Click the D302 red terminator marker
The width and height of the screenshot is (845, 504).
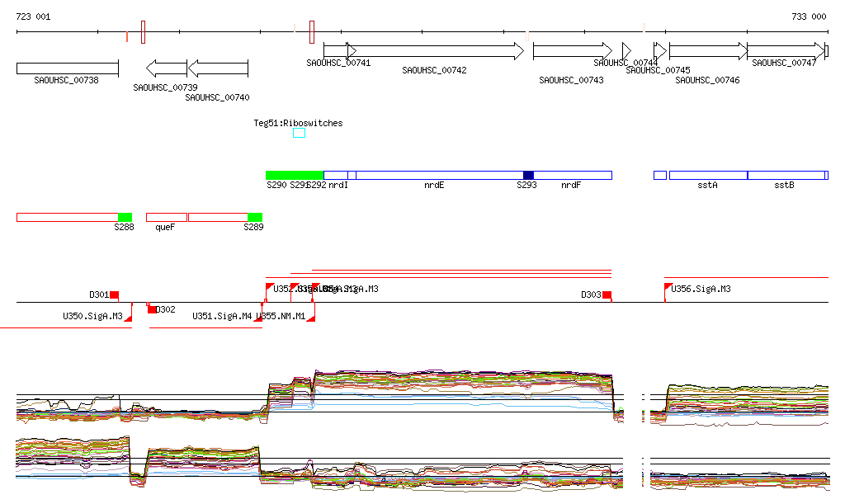[152, 309]
